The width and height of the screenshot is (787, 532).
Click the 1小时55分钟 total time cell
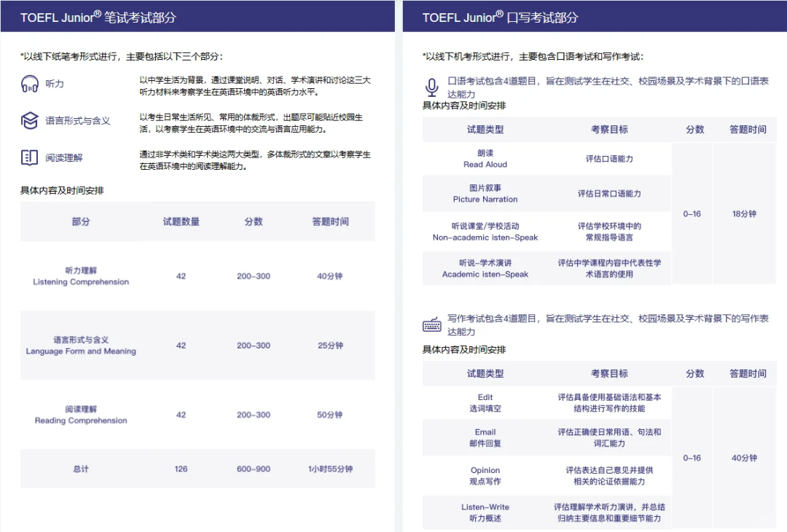[x=330, y=469]
